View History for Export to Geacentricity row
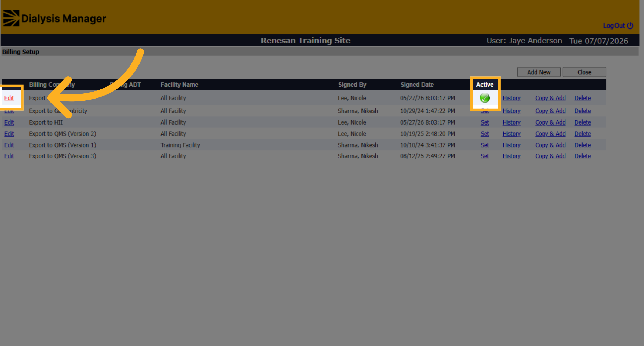The width and height of the screenshot is (644, 346). (511, 111)
